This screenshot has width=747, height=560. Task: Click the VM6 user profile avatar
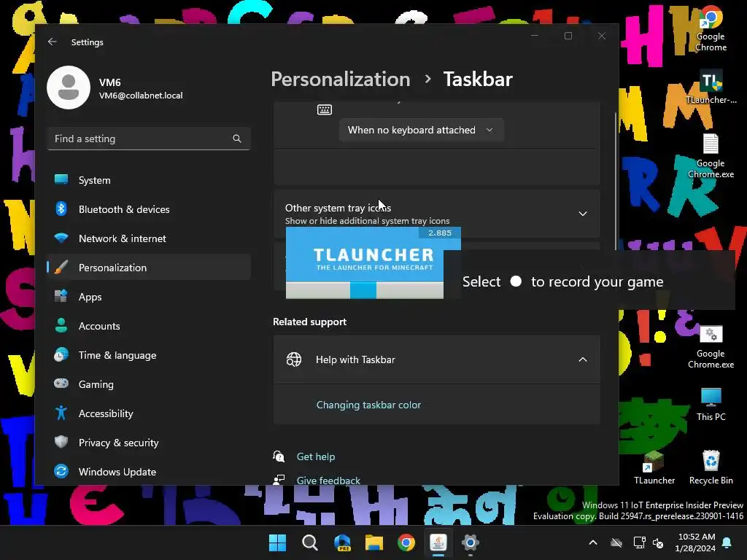click(69, 87)
